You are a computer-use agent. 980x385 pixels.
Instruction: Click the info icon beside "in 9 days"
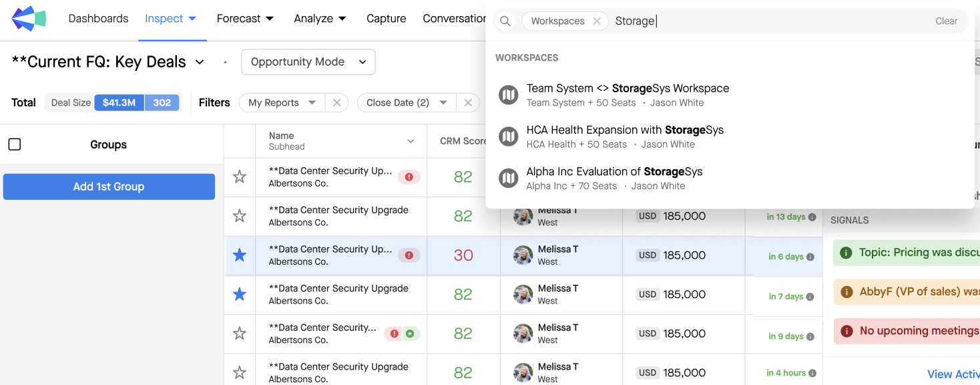coord(810,336)
